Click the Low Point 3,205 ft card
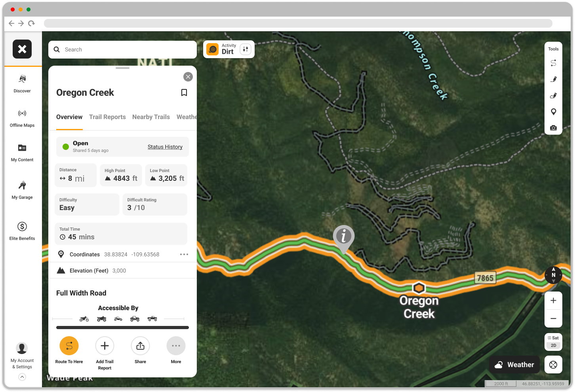This screenshot has height=392, width=575. [x=166, y=175]
